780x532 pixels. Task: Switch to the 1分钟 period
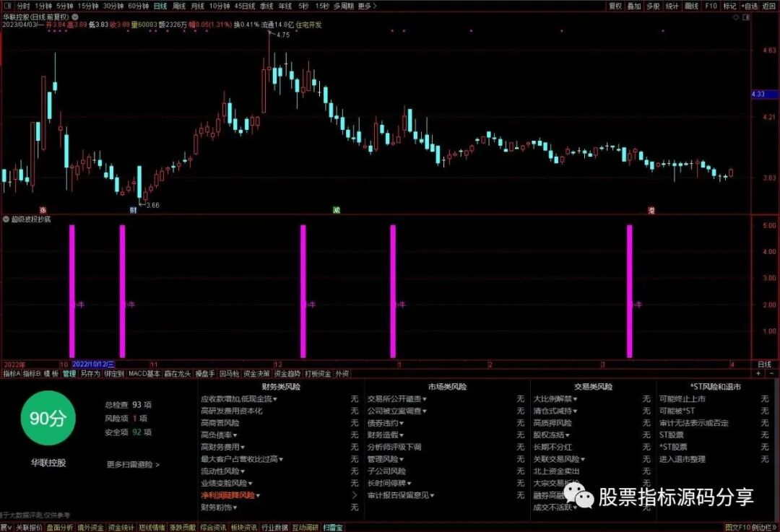coord(43,6)
